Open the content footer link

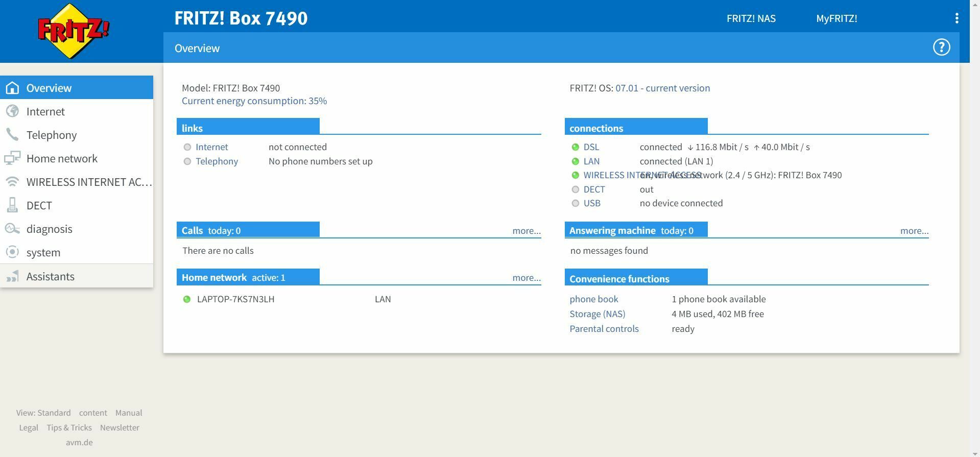point(93,413)
